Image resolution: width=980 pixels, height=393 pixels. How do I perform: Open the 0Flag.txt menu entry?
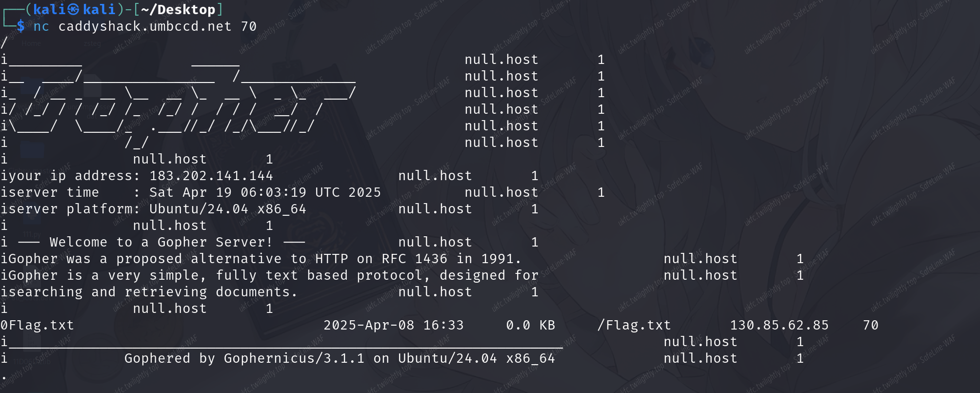click(x=38, y=325)
